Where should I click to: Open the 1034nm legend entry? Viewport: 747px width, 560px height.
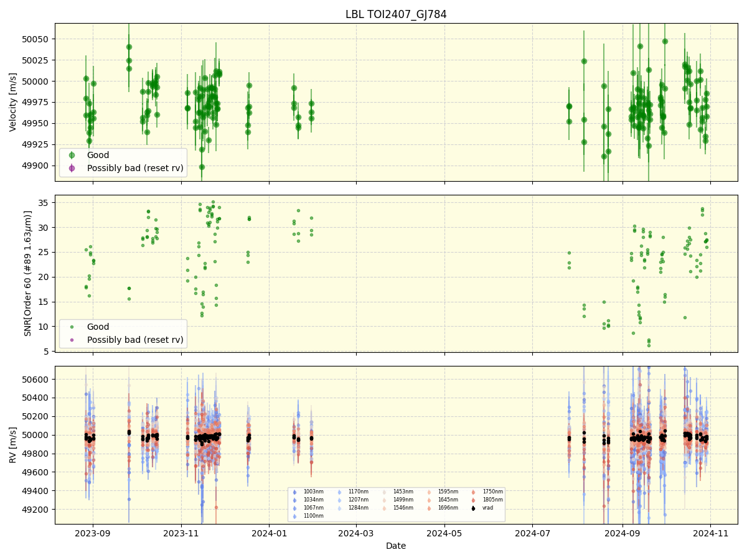(x=294, y=499)
